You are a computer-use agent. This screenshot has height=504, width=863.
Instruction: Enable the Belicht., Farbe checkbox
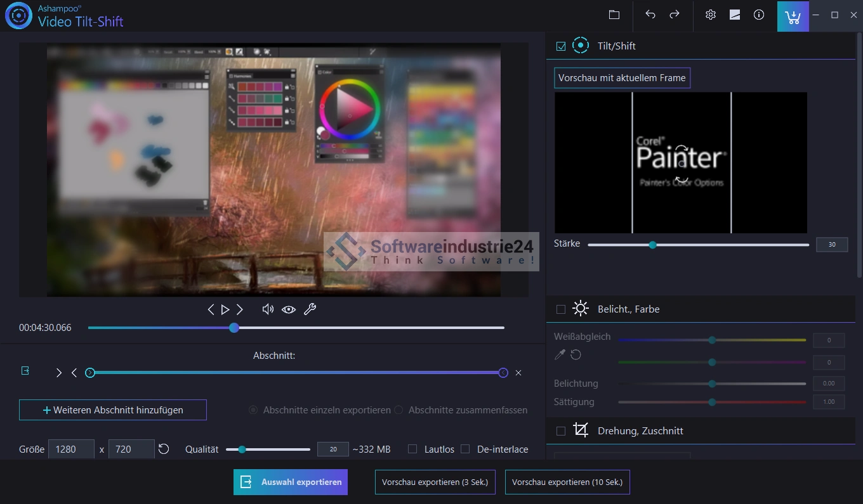[x=561, y=309]
